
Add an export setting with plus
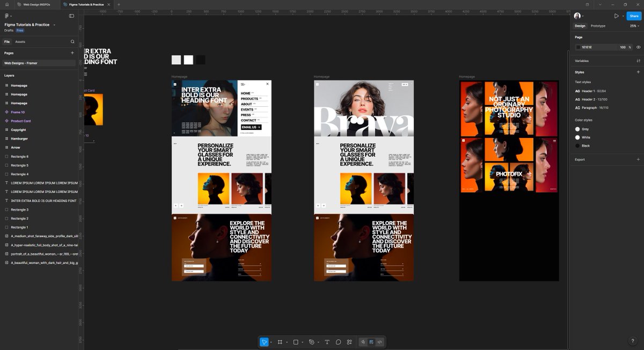pos(638,159)
